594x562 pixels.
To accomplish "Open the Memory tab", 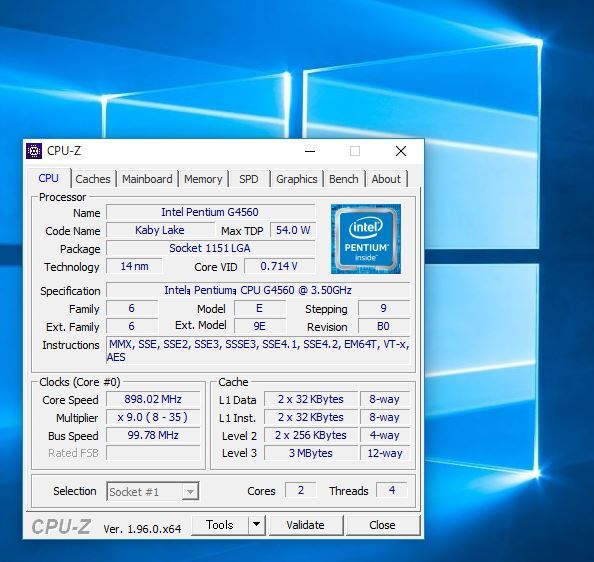I will [x=203, y=179].
